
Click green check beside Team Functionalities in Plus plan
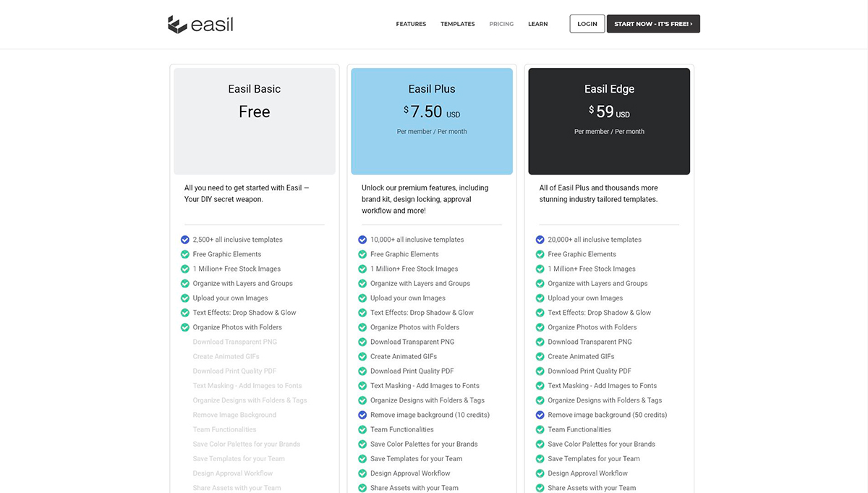(362, 430)
